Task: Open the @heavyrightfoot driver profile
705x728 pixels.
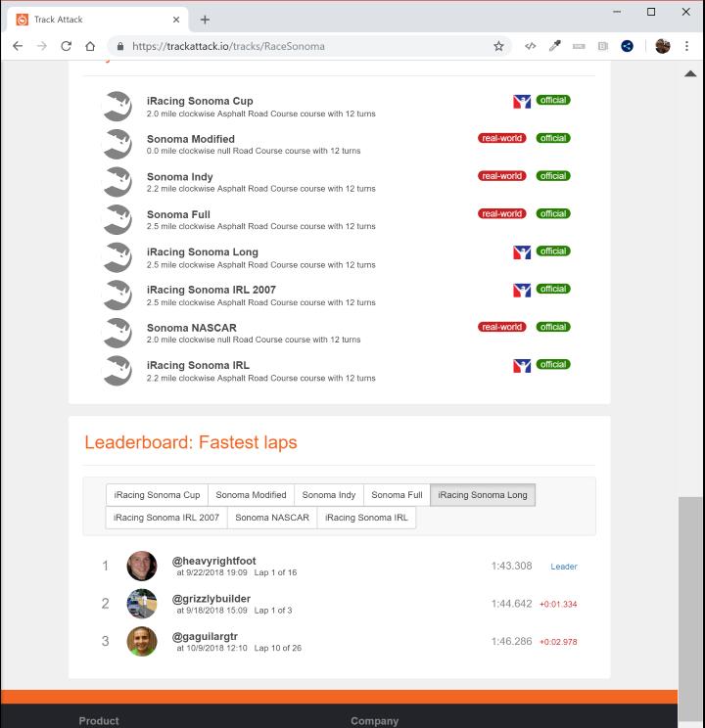Action: coord(214,561)
